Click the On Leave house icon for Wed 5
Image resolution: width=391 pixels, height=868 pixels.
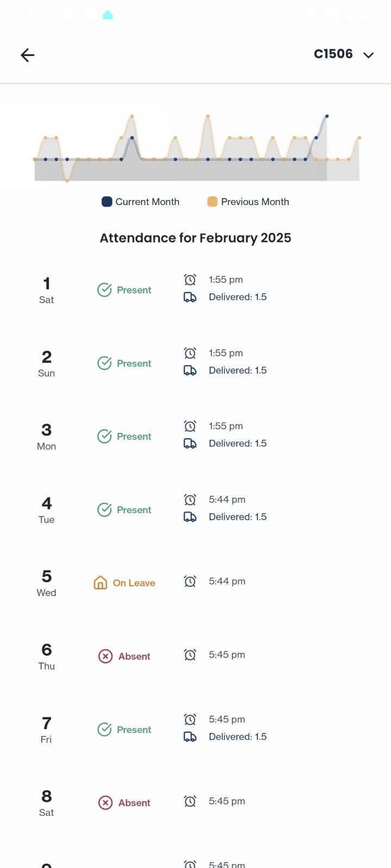pos(100,583)
